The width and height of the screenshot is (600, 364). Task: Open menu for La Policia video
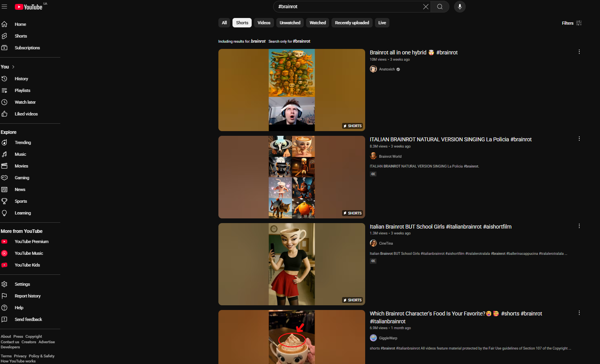pyautogui.click(x=579, y=139)
